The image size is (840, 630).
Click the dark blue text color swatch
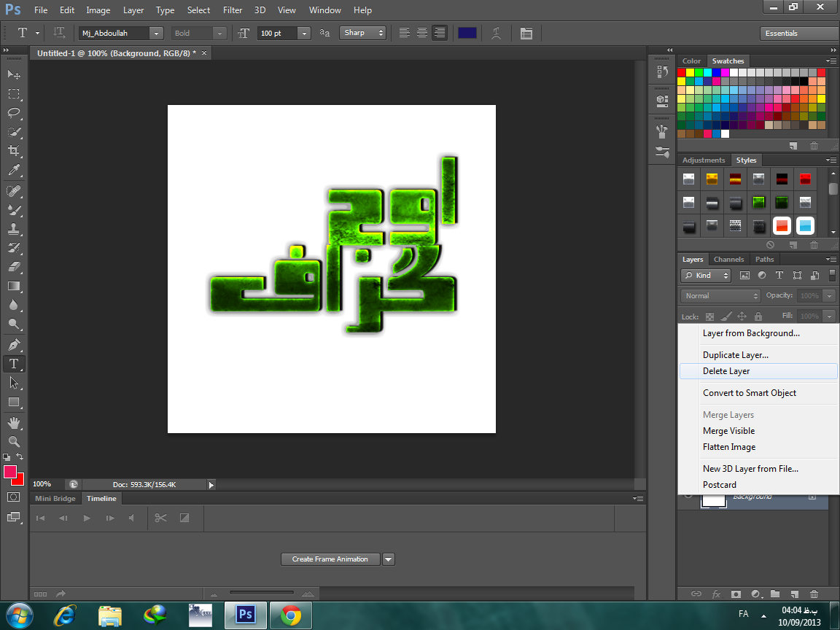coord(467,33)
